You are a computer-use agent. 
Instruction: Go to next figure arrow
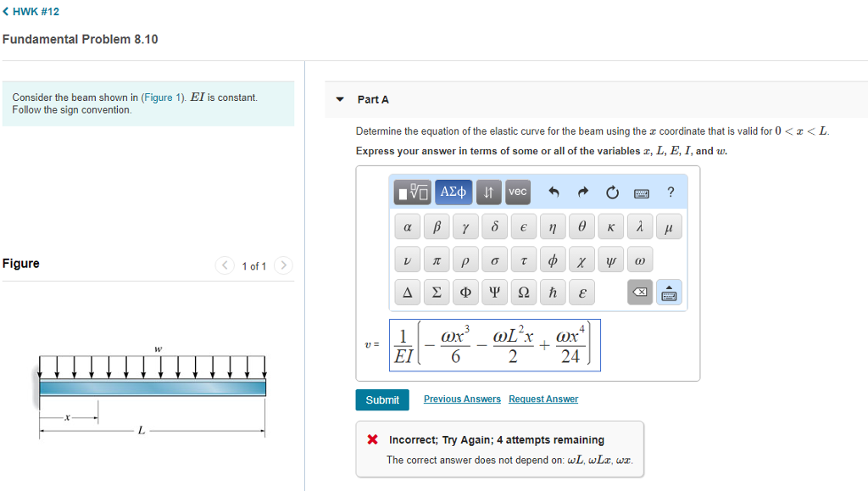[284, 266]
